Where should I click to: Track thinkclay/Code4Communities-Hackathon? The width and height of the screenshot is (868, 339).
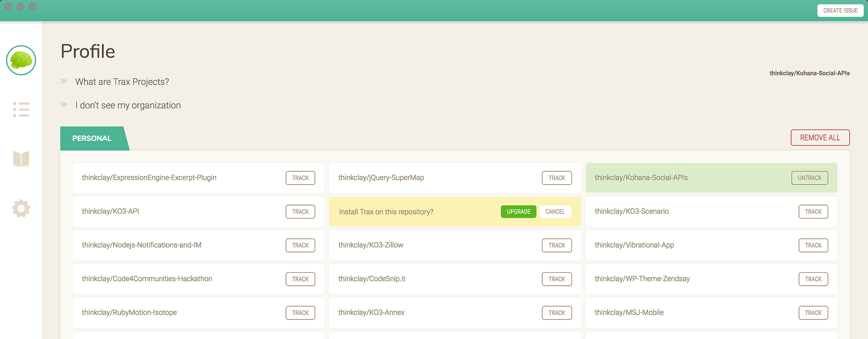tap(300, 279)
